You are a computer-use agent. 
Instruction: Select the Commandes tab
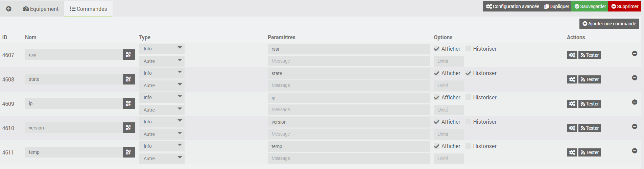(x=88, y=9)
